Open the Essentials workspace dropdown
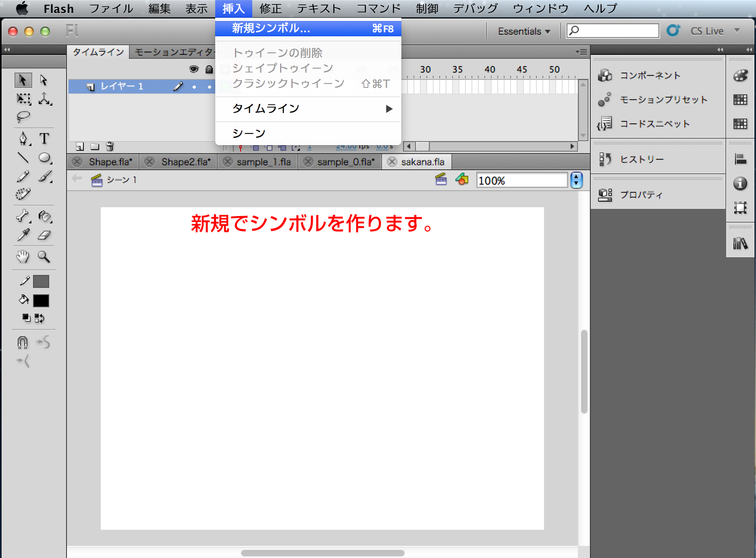The image size is (756, 558). [524, 31]
